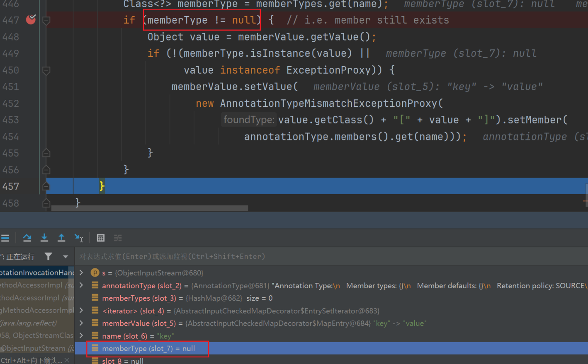Click the fold end marker on line 455
Image resolution: width=588 pixels, height=364 pixels.
point(46,153)
